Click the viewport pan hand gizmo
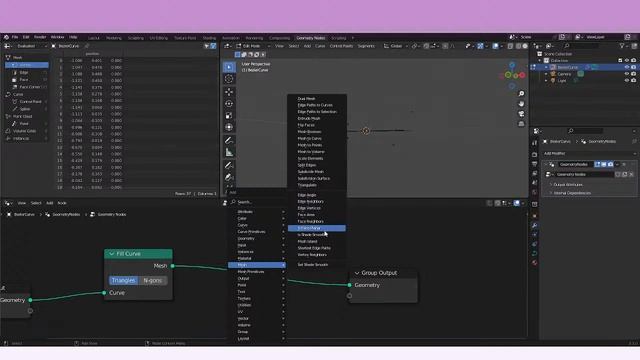 521,104
